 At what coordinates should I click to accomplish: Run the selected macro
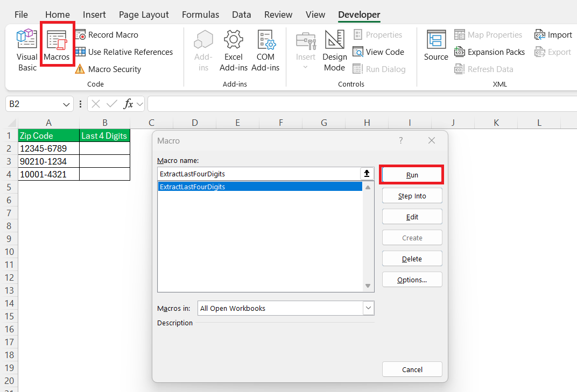tap(412, 175)
